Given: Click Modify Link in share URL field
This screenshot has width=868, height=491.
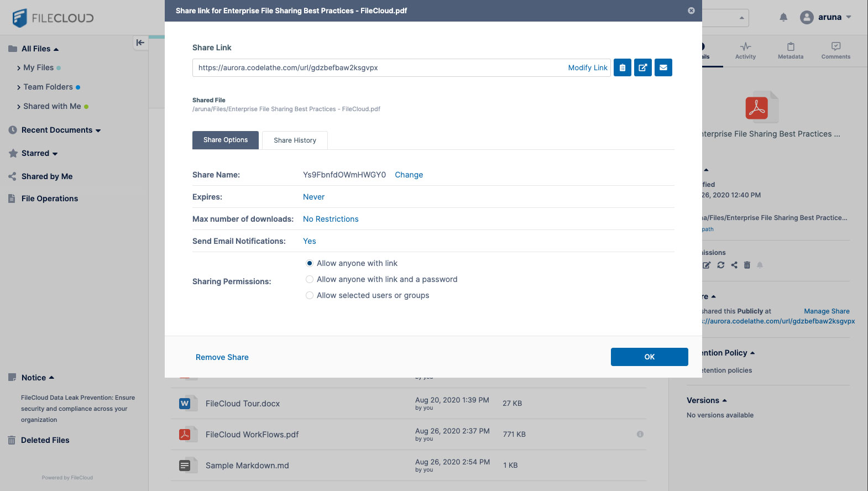Looking at the screenshot, I should [x=588, y=67].
